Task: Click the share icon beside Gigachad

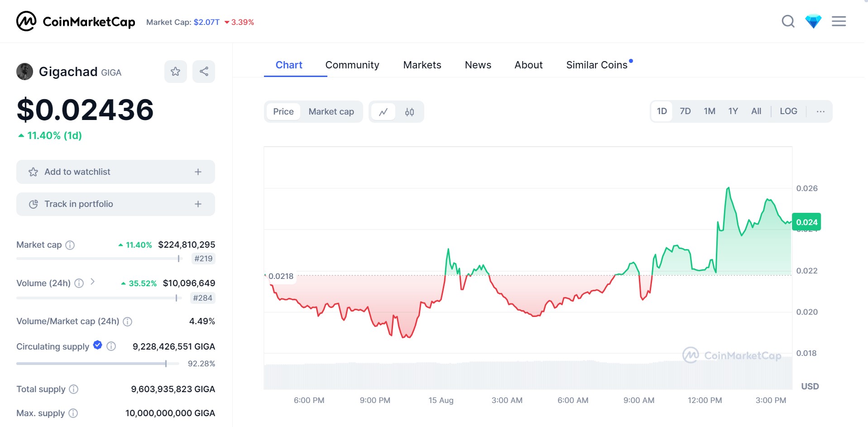Action: [204, 72]
